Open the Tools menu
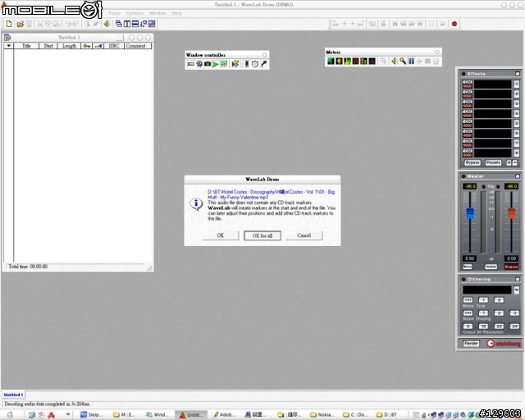The height and width of the screenshot is (420, 525). coord(114,13)
